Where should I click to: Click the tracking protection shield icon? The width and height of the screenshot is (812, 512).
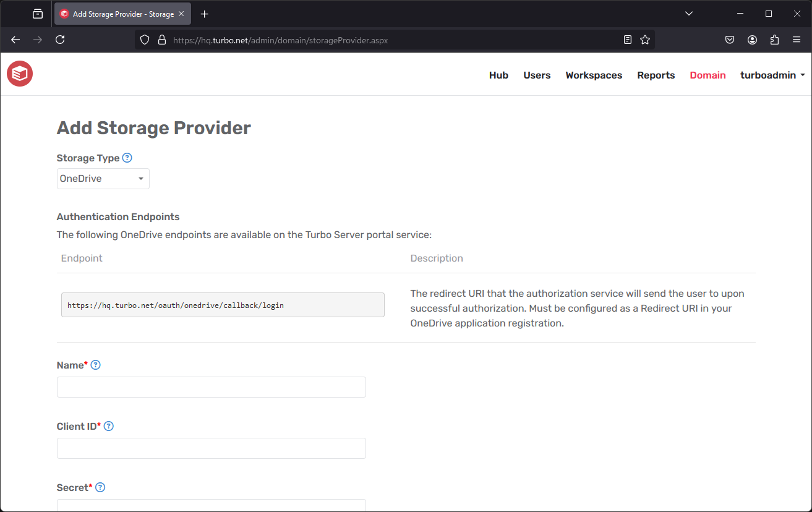144,39
